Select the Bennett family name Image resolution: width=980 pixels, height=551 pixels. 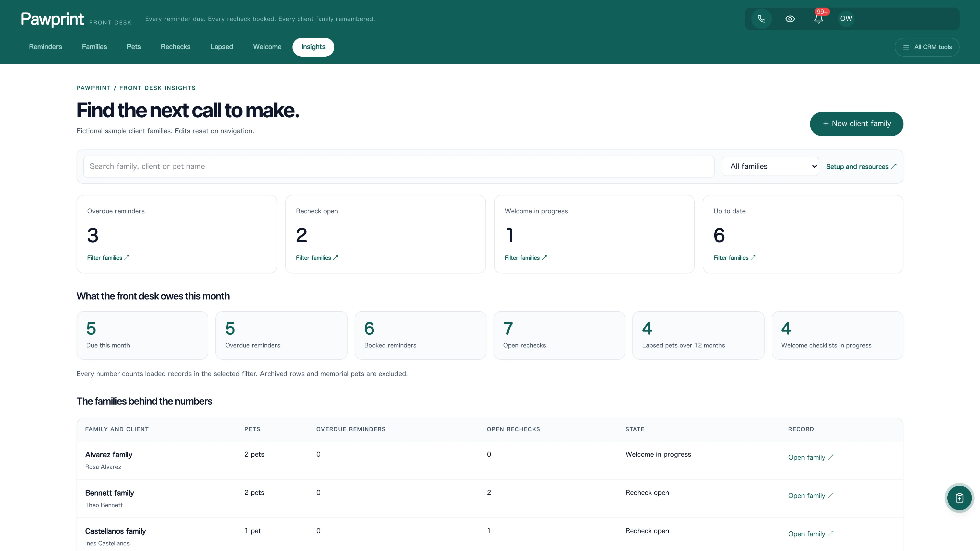click(109, 493)
